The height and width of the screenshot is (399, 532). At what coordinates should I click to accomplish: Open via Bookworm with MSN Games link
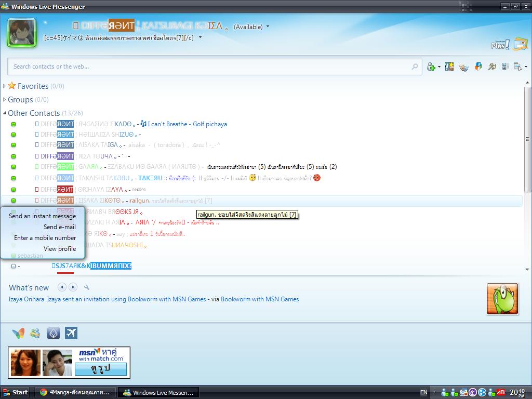pos(260,299)
